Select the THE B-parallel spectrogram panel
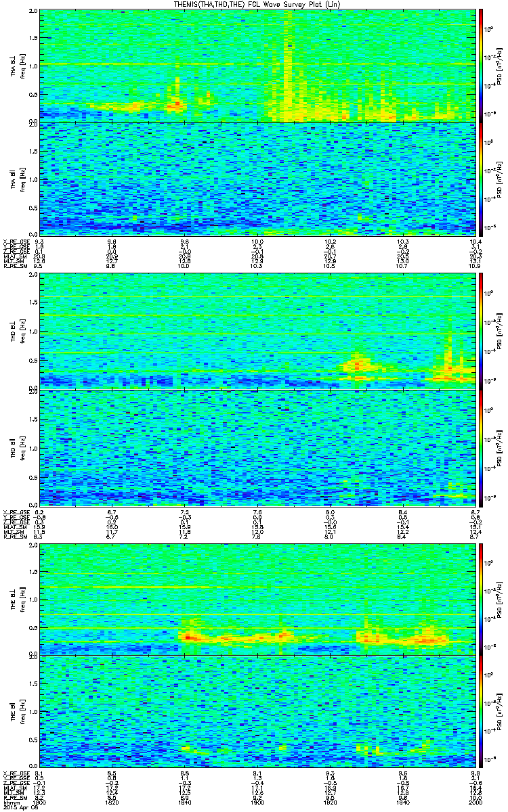This screenshot has height=812, width=508. coord(257,712)
